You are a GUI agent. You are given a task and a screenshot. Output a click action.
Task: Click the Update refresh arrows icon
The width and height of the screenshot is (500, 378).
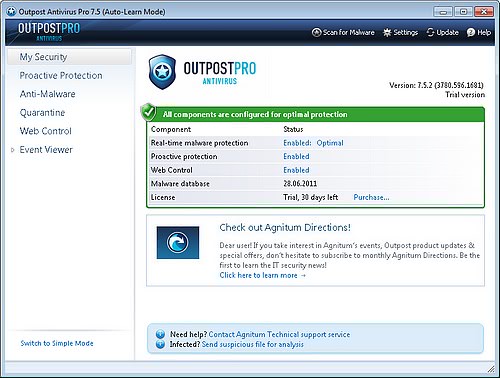431,32
